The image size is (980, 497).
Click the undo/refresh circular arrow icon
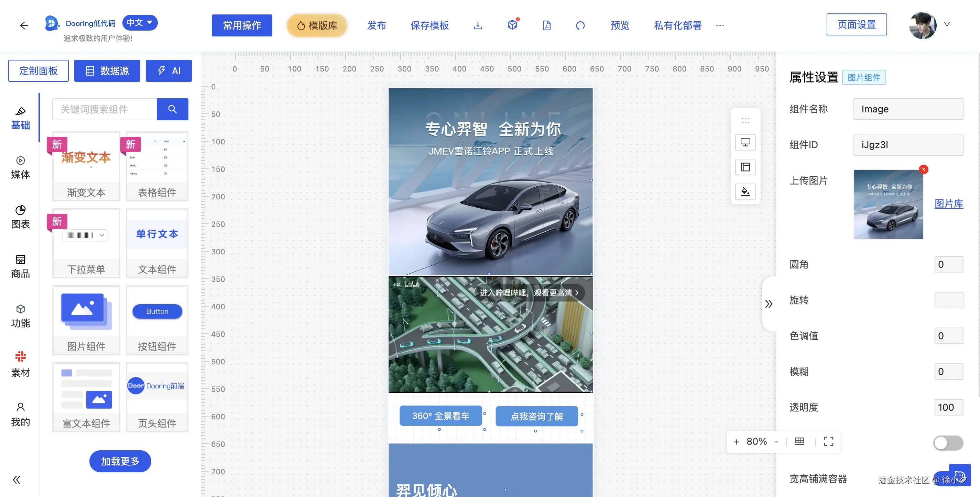pyautogui.click(x=580, y=25)
